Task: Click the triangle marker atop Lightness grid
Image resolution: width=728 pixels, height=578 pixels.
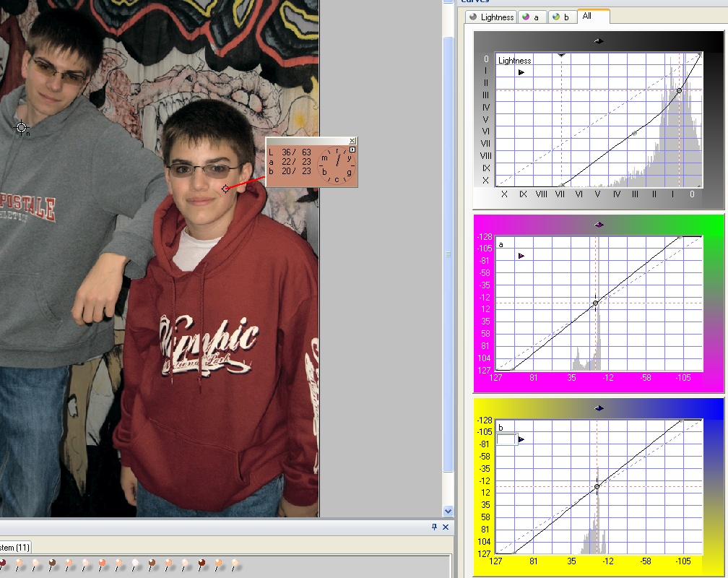Action: tap(561, 55)
